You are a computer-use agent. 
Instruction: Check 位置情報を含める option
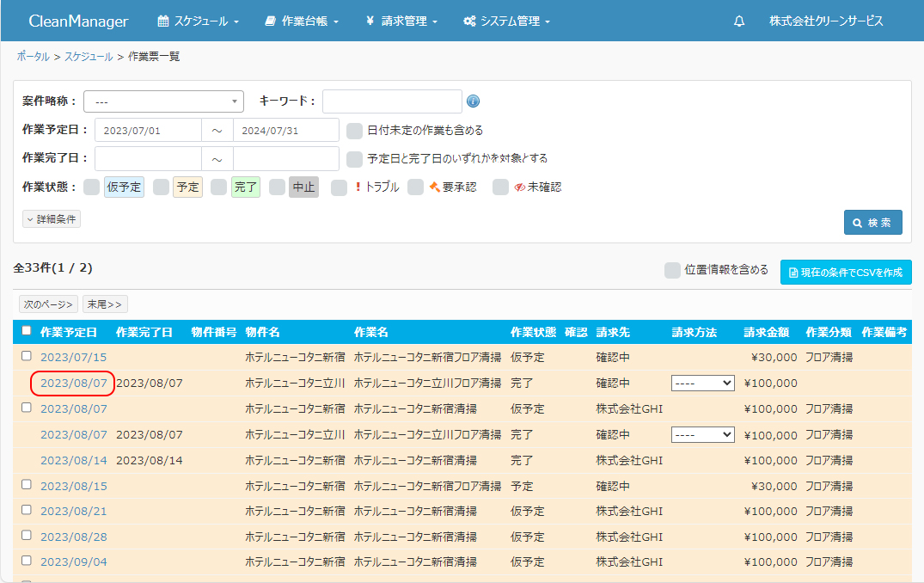click(672, 271)
